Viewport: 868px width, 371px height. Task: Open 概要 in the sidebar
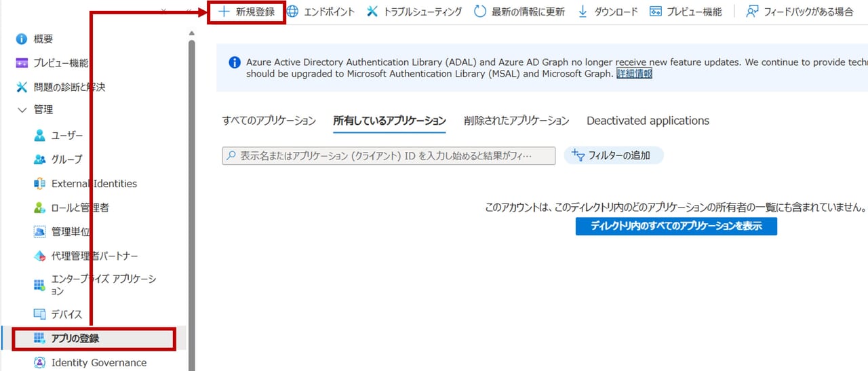(x=43, y=39)
